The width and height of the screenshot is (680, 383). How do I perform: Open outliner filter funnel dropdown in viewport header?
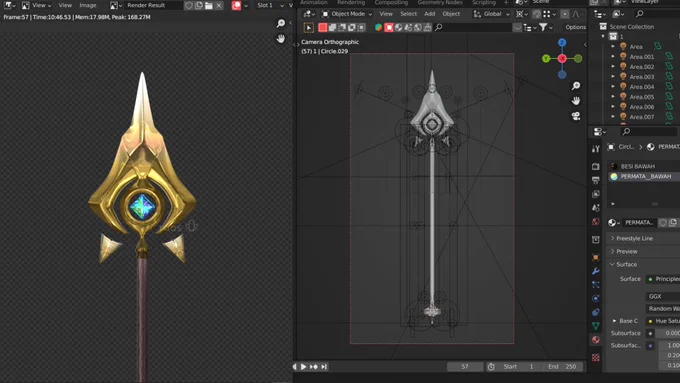[x=545, y=27]
